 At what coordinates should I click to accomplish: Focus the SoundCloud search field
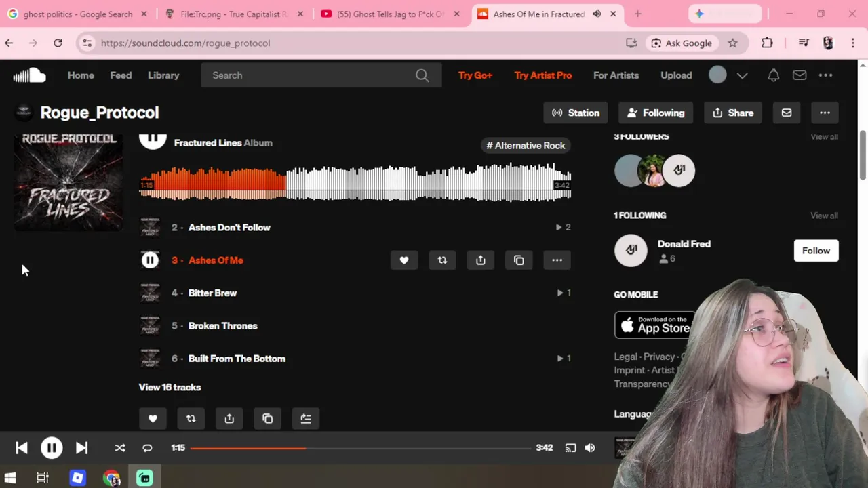pos(321,75)
